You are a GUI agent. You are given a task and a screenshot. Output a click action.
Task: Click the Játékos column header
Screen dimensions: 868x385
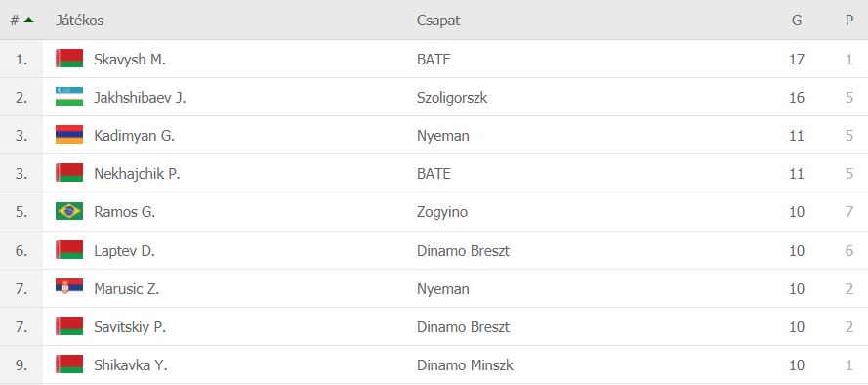click(x=80, y=21)
